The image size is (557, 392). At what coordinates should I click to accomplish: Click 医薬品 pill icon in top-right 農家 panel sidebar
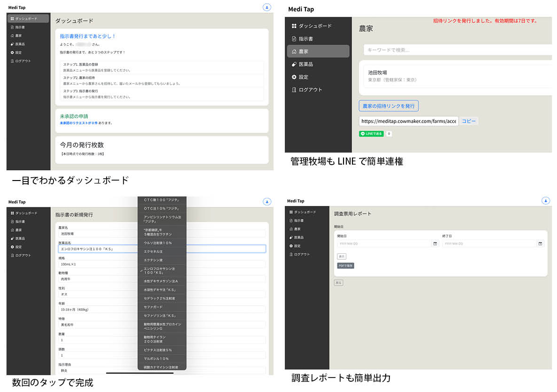click(294, 64)
